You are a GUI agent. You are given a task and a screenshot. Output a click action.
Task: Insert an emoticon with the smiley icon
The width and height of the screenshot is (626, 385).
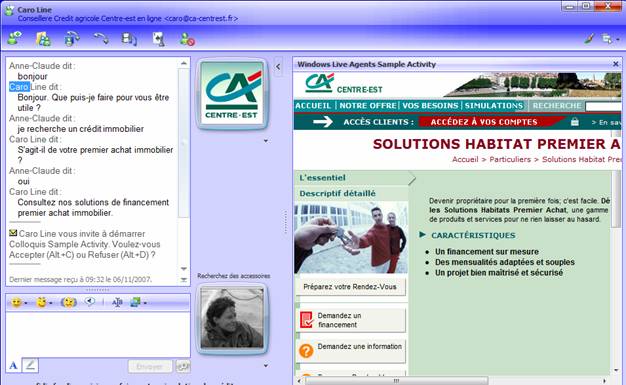(16, 302)
